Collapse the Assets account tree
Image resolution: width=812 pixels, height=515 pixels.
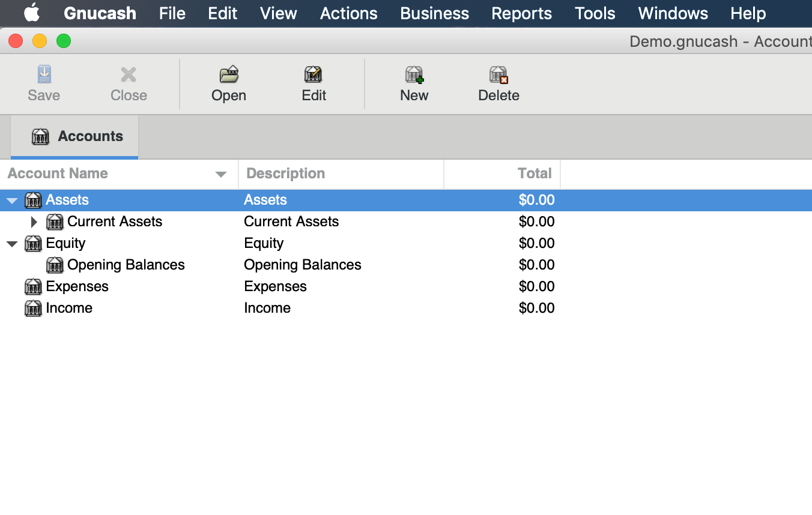click(12, 200)
